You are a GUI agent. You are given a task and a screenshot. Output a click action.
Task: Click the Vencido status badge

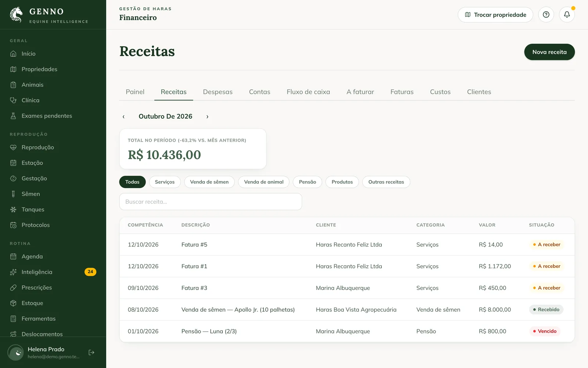[545, 331]
